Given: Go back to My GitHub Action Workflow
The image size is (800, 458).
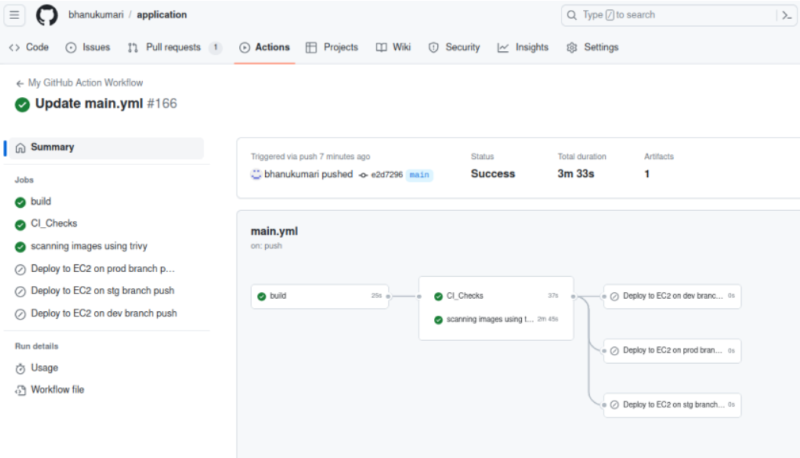Looking at the screenshot, I should [85, 83].
